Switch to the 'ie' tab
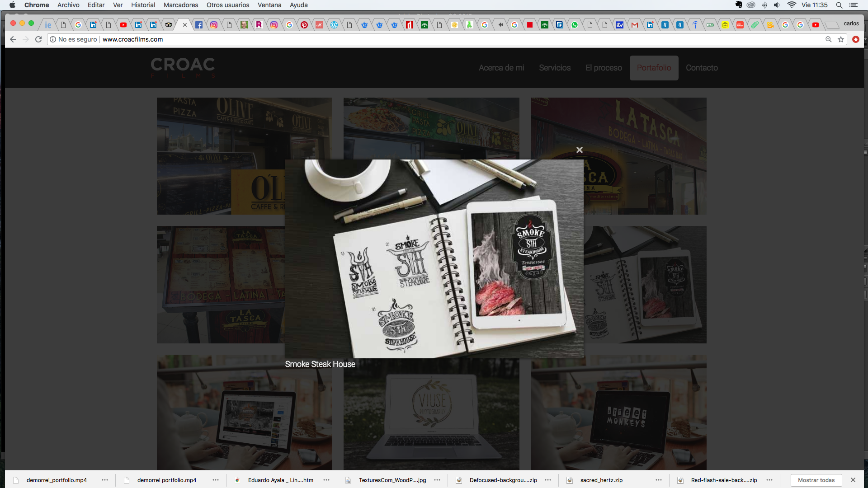The image size is (868, 488). point(48,25)
